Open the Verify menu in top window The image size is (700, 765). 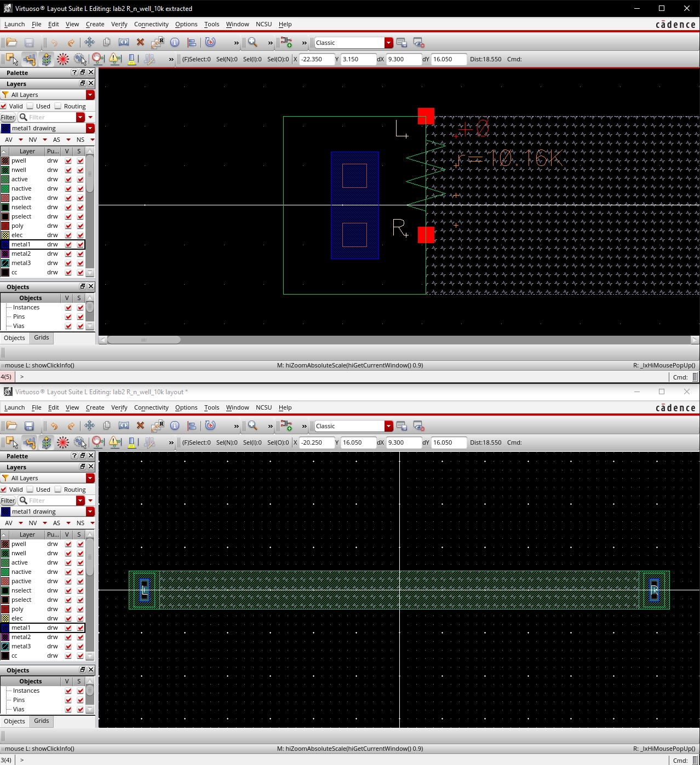pyautogui.click(x=119, y=24)
